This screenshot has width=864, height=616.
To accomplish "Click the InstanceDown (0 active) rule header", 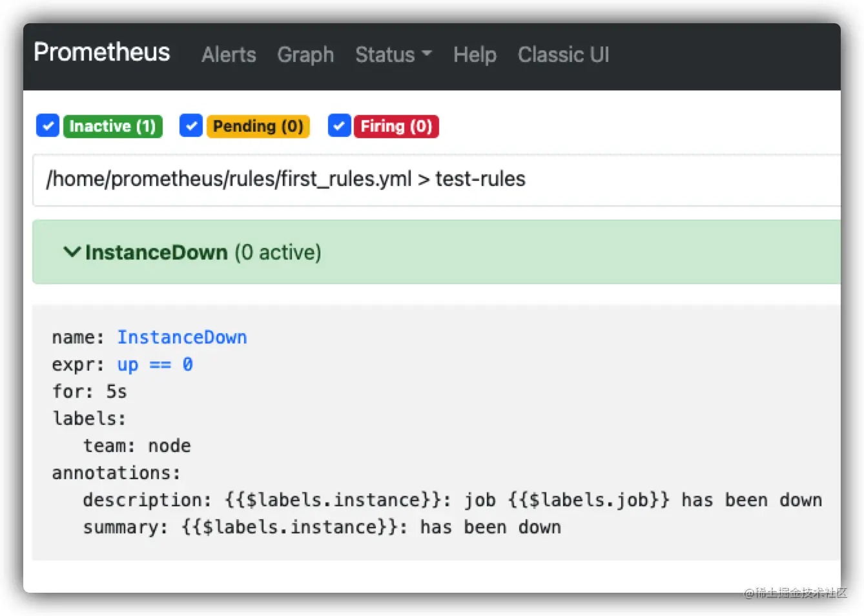I will 437,252.
